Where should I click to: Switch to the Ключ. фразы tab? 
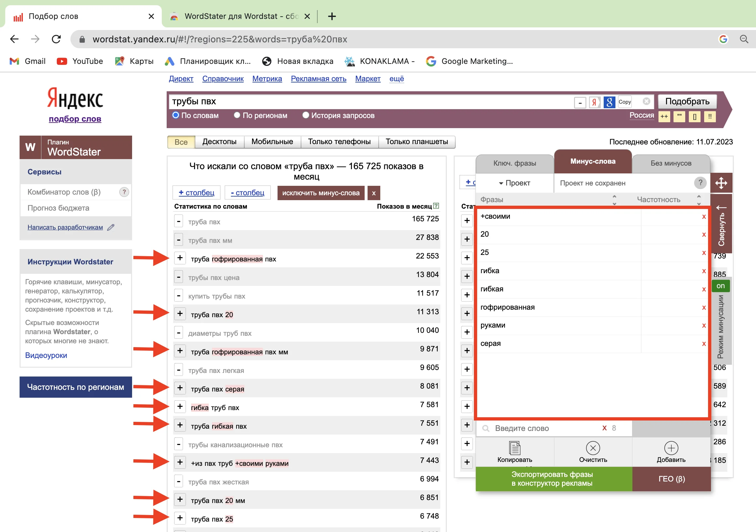point(514,163)
